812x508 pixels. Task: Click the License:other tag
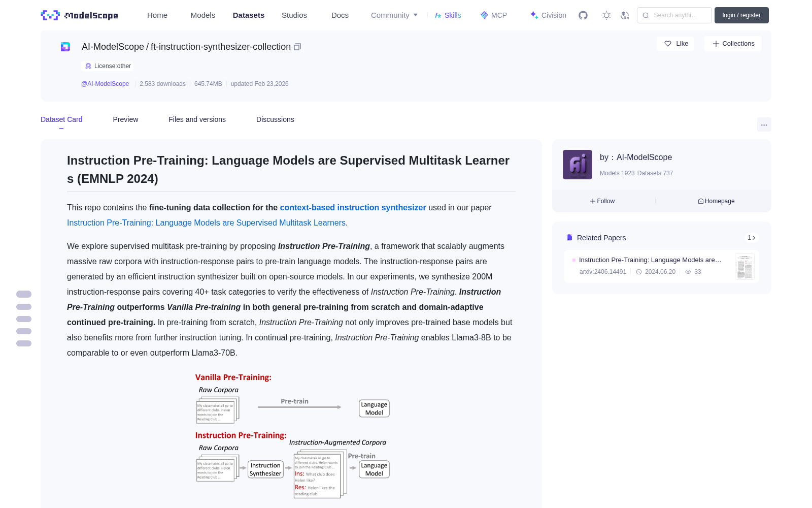pos(108,66)
